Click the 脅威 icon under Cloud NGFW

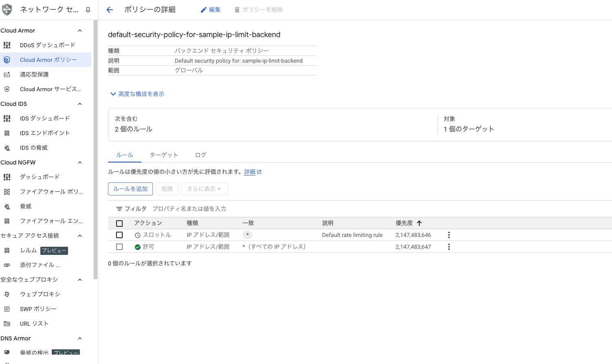click(x=7, y=206)
